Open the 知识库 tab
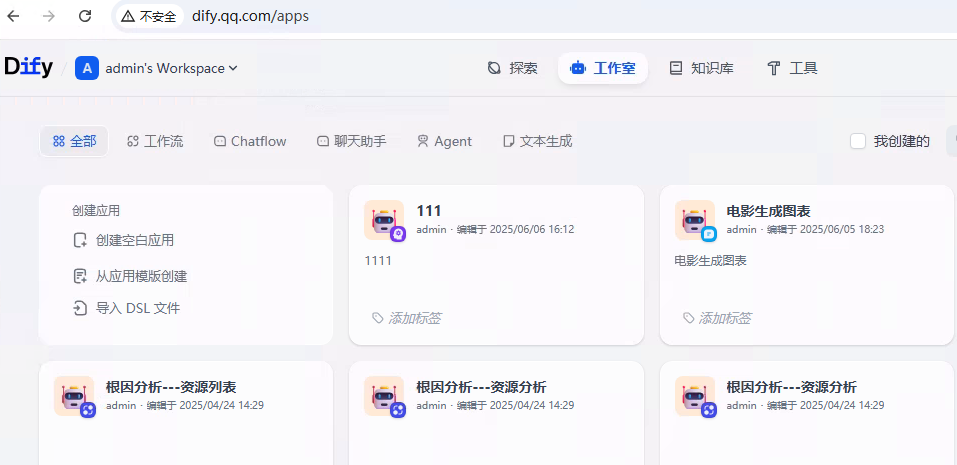 click(x=701, y=68)
